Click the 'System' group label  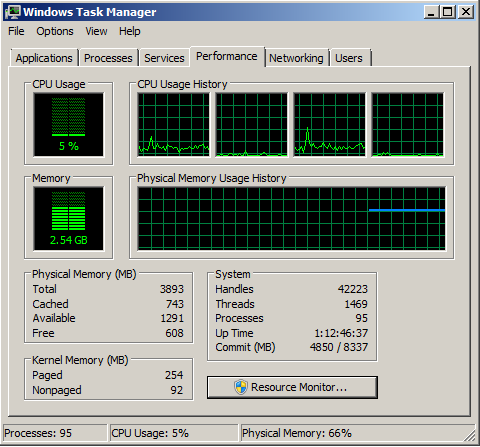[233, 274]
